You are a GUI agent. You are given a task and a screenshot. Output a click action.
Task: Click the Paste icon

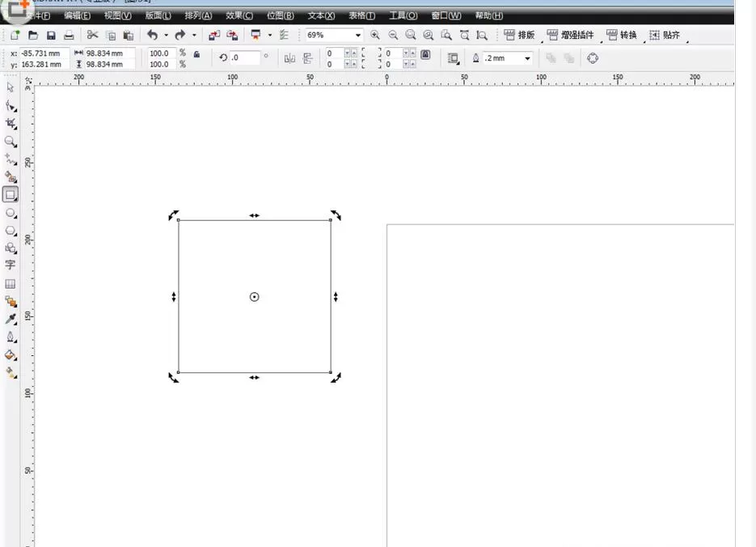click(x=129, y=36)
